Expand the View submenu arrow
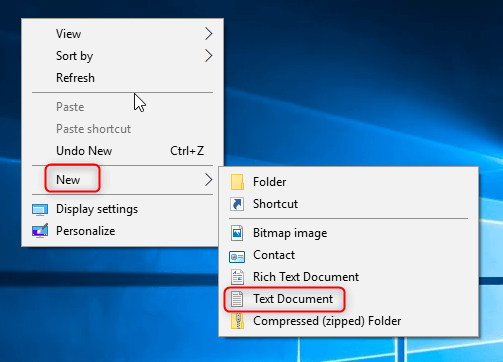503x362 pixels. tap(208, 34)
